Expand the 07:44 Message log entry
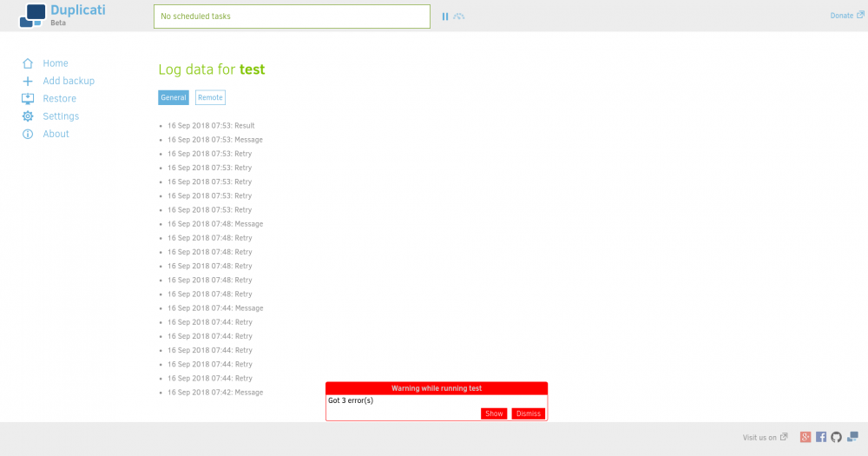Screen dimensions: 868x456 click(x=214, y=308)
